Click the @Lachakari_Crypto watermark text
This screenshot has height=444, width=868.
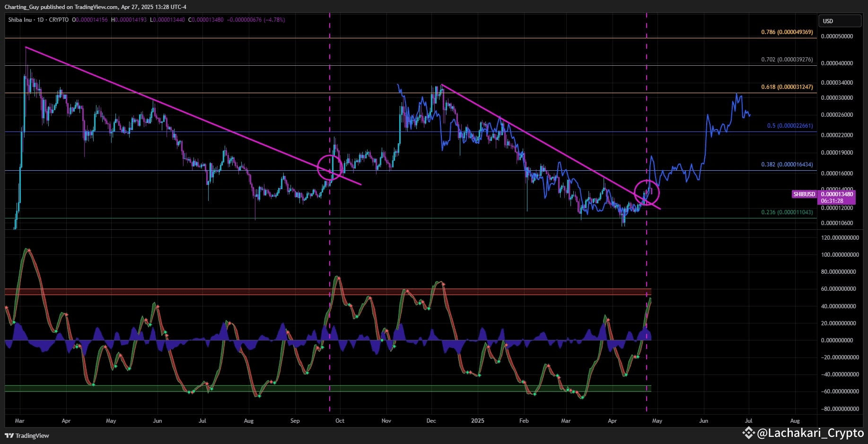coord(810,433)
